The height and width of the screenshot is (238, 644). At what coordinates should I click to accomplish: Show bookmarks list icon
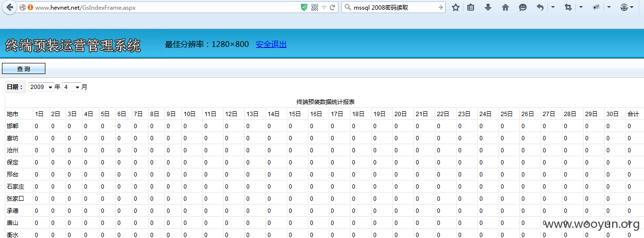point(471,7)
